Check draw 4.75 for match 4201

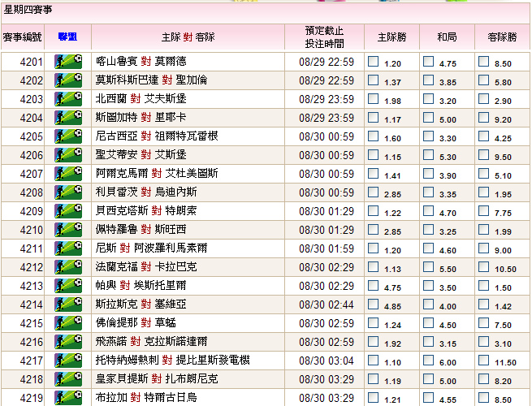point(429,62)
